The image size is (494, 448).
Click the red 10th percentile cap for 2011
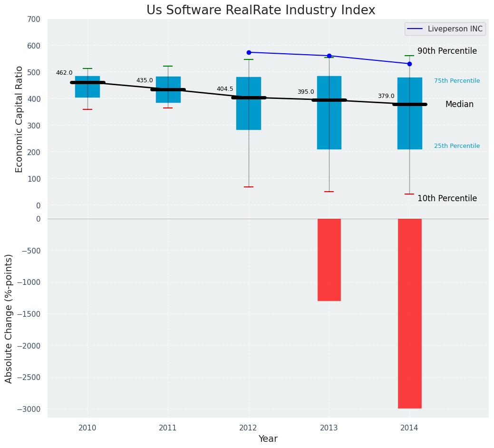point(168,108)
